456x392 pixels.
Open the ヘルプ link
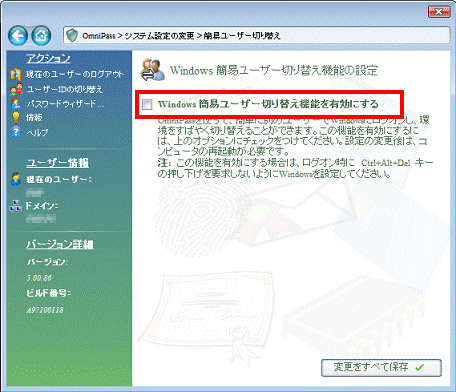tap(37, 132)
